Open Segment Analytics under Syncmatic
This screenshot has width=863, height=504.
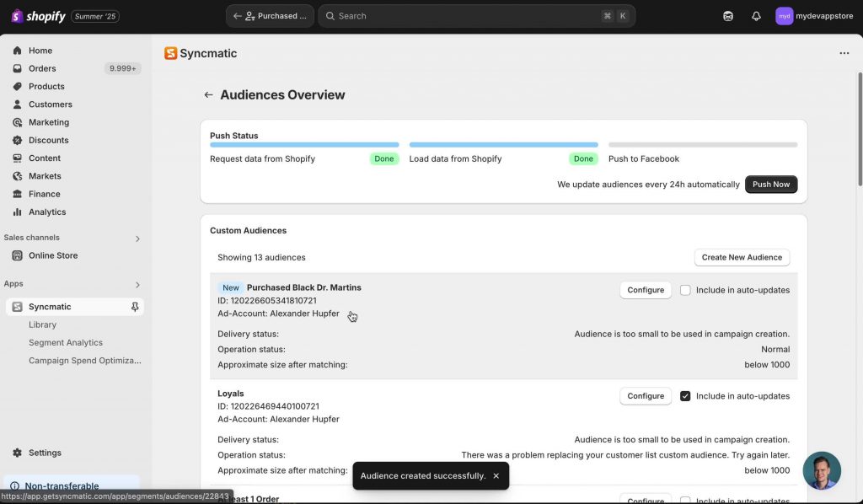(x=66, y=342)
